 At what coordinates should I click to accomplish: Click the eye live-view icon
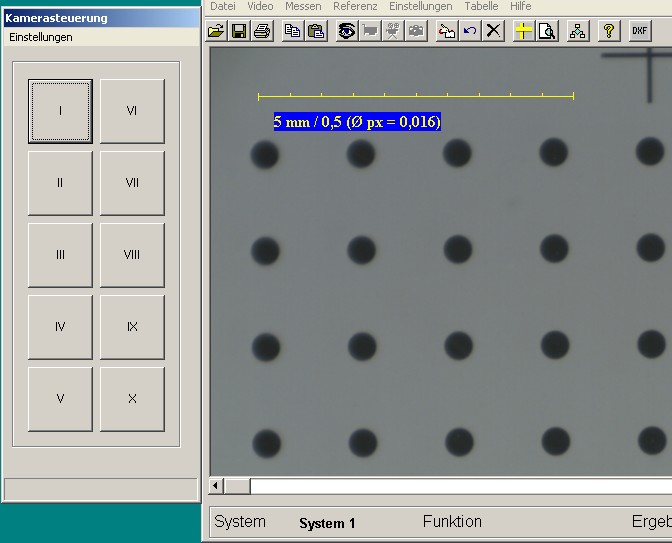coord(347,31)
